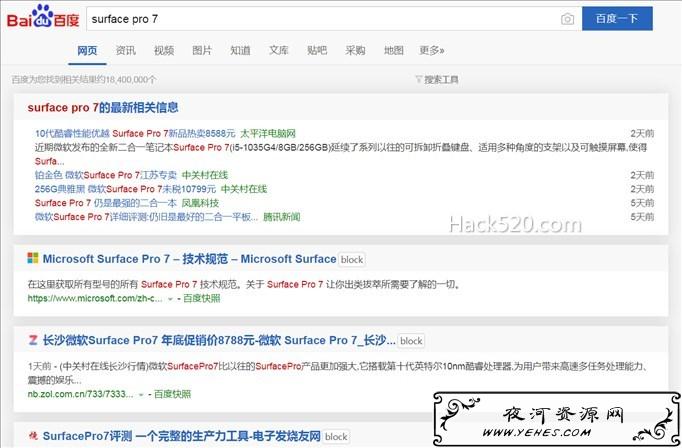This screenshot has height=448, width=682.
Task: Open the 搜索工具 filter icon
Action: (x=418, y=79)
